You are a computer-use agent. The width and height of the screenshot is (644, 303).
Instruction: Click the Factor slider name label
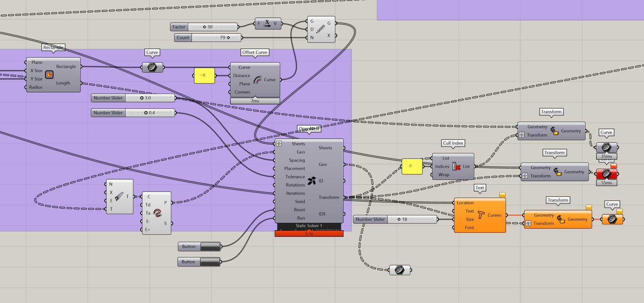pos(179,27)
